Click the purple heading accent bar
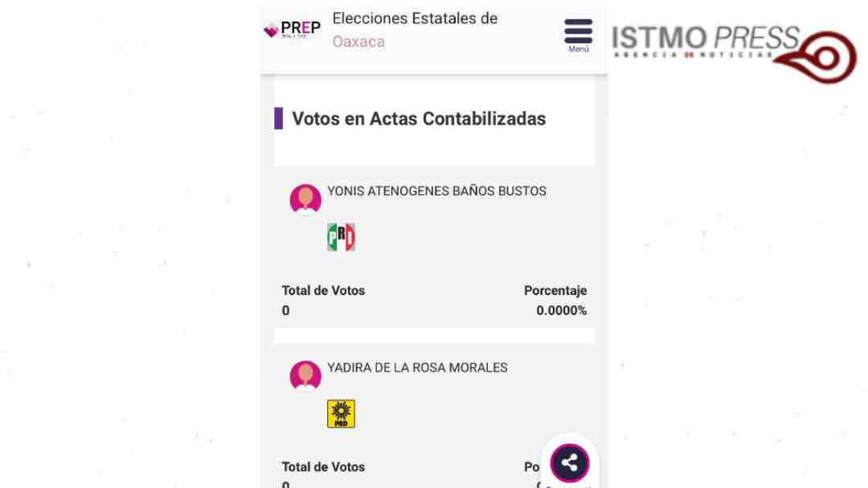The height and width of the screenshot is (488, 868). tap(278, 118)
